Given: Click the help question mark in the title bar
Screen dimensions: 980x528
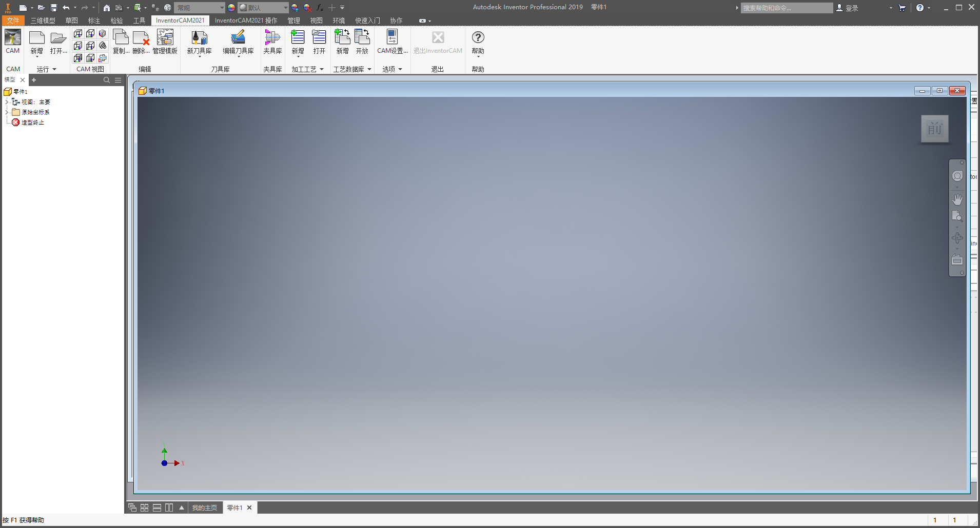Looking at the screenshot, I should tap(920, 8).
